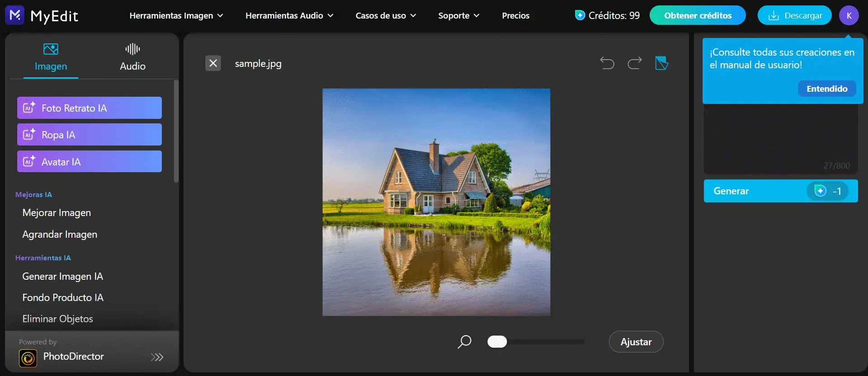This screenshot has height=376, width=868.
Task: Click the Créditos: 99 counter
Action: 614,15
